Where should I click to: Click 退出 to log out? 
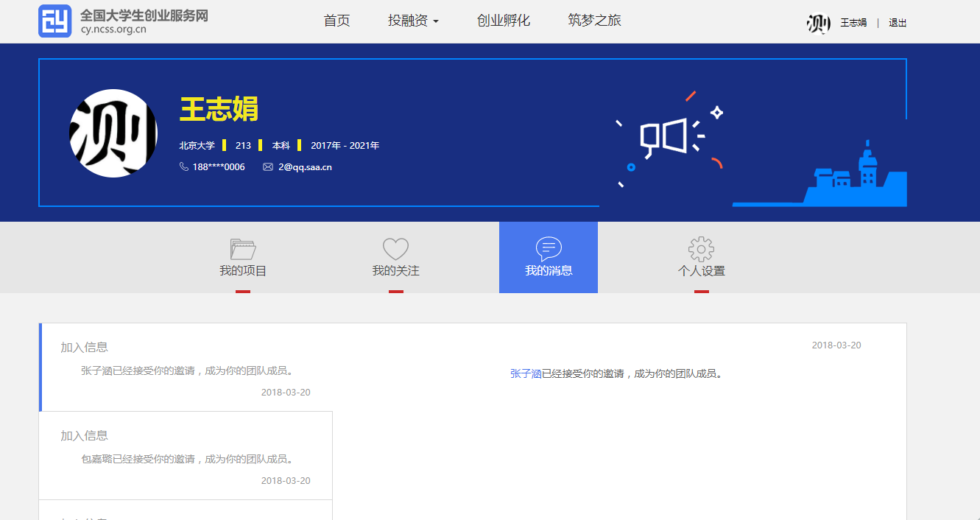coord(898,23)
